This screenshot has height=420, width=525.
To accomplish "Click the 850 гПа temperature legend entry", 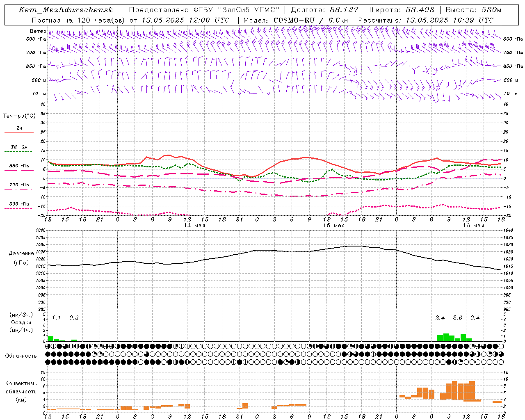I will [19, 166].
